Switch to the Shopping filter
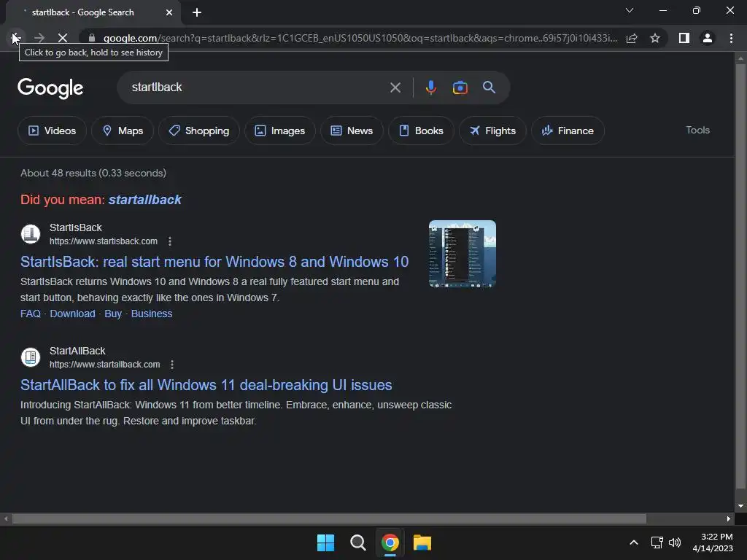Viewport: 747px width, 560px height. point(198,131)
